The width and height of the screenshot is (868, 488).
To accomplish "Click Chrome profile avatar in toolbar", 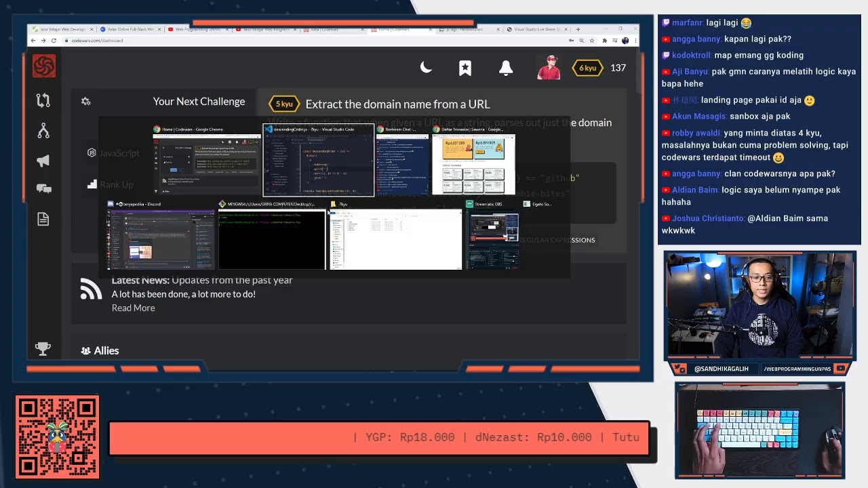I will point(625,41).
